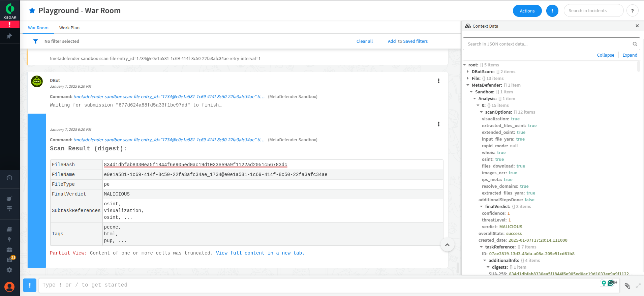The width and height of the screenshot is (644, 296).
Task: Click the magnifier in the context search box
Action: pyautogui.click(x=635, y=44)
